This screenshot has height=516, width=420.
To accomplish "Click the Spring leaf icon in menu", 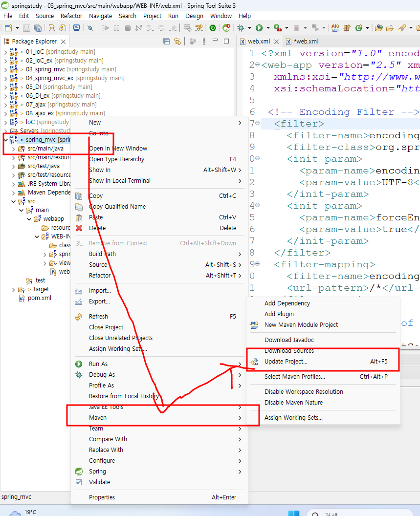I will tap(79, 472).
